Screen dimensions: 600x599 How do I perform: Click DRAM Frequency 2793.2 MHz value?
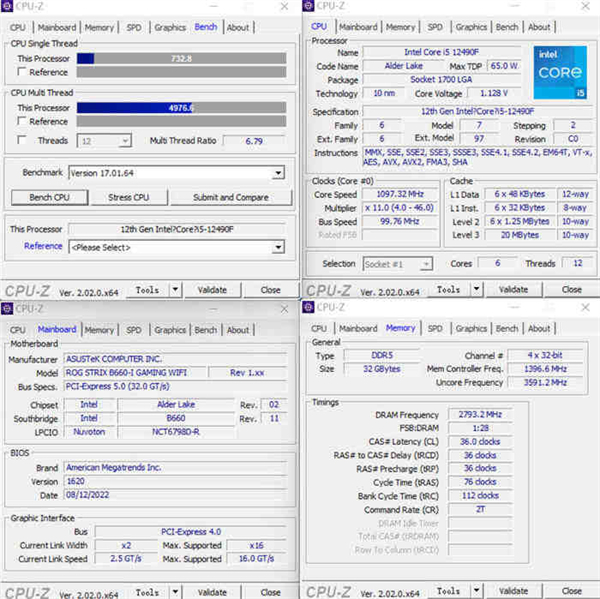click(480, 414)
